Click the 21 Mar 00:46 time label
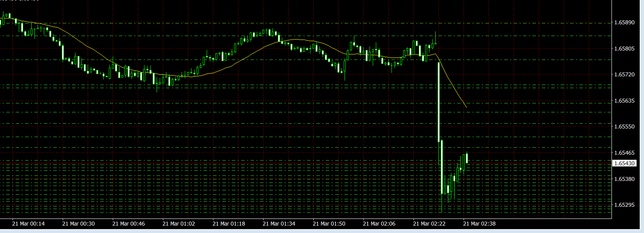Image resolution: width=644 pixels, height=233 pixels. point(128,224)
